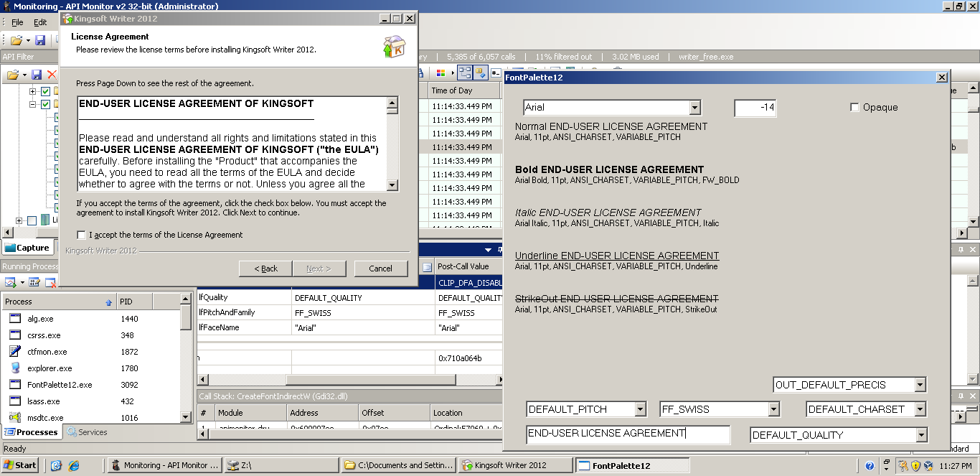
Task: Open the Arial font name dropdown
Action: [x=694, y=108]
